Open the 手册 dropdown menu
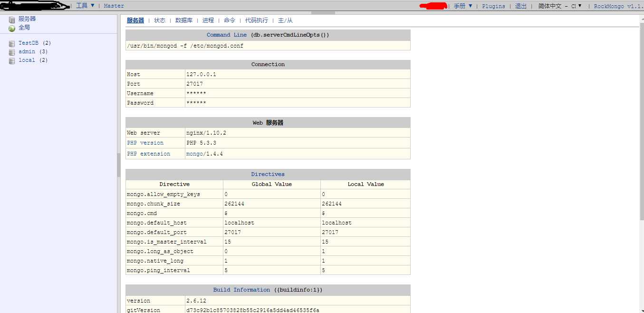644x313 pixels. [x=463, y=6]
